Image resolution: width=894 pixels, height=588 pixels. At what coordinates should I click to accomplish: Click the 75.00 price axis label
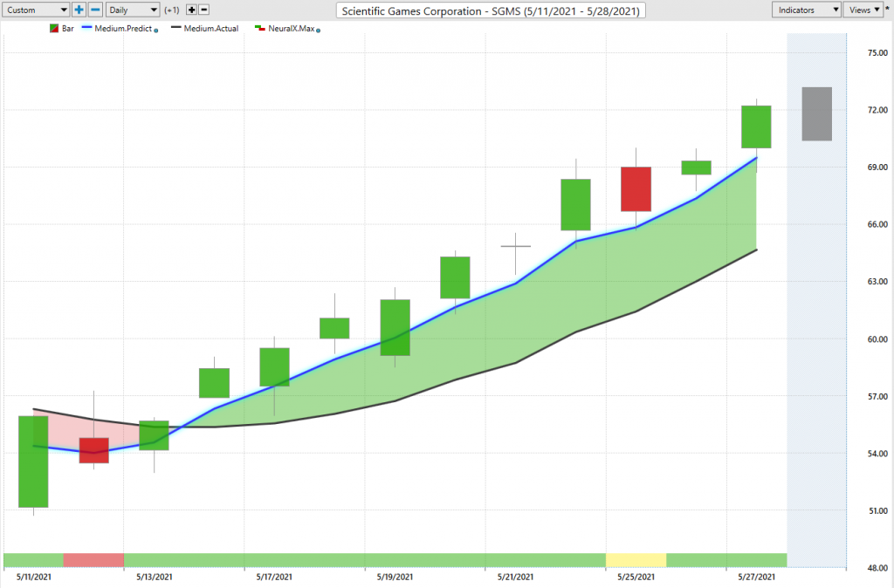pos(877,53)
